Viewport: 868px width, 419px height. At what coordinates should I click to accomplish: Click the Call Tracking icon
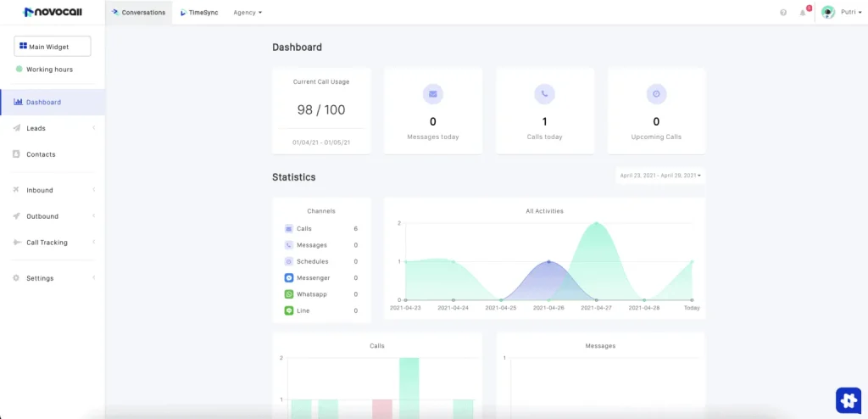click(17, 243)
